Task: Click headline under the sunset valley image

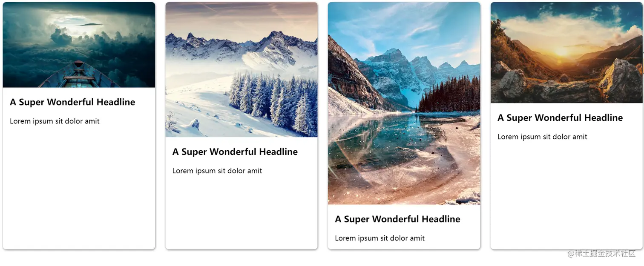Action: [x=560, y=118]
